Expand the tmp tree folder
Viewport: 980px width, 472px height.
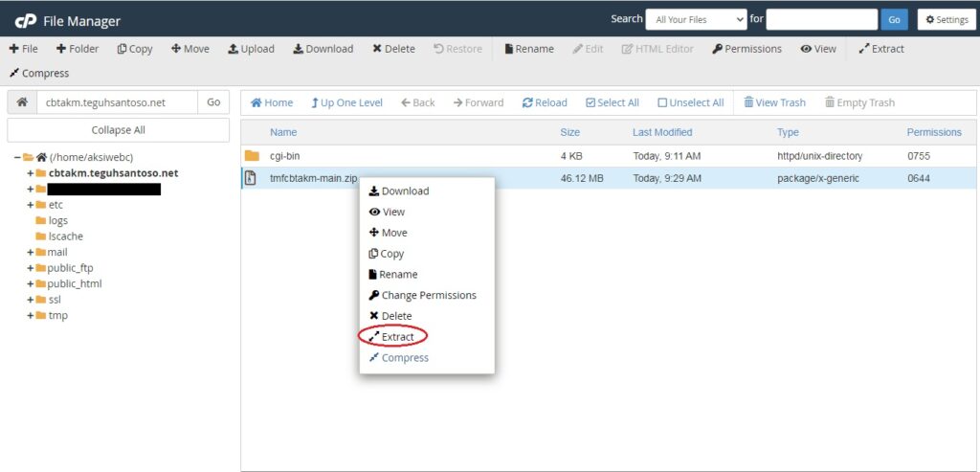click(x=30, y=316)
